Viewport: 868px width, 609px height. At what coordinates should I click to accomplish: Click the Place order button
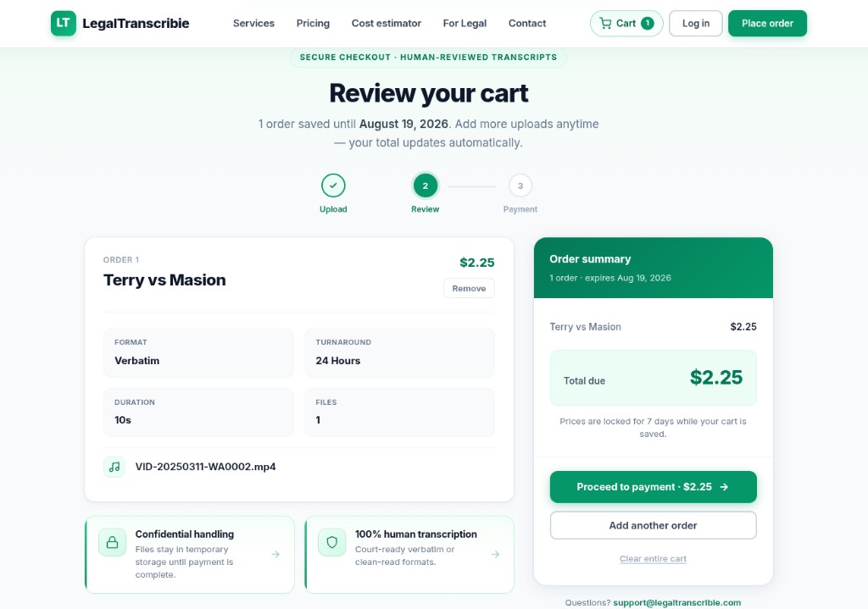coord(767,23)
